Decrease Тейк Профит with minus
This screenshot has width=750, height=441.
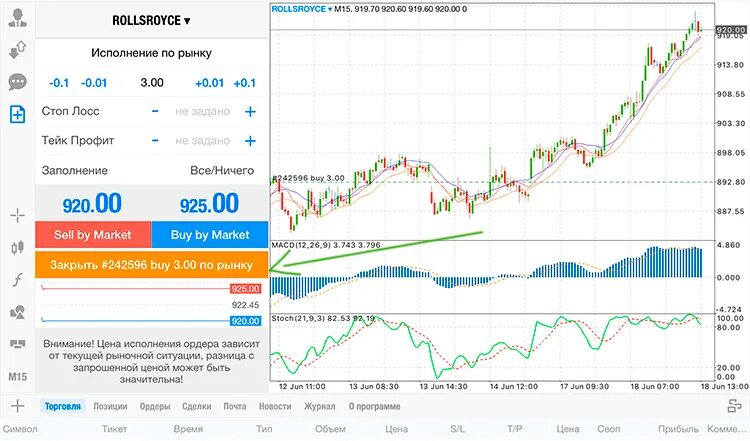pyautogui.click(x=155, y=141)
